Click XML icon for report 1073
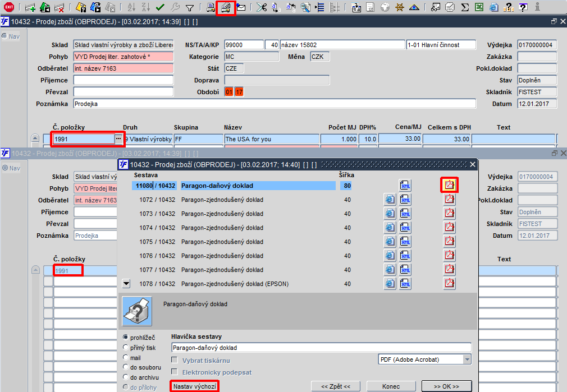Viewport: 567px width, 392px height. [x=405, y=214]
